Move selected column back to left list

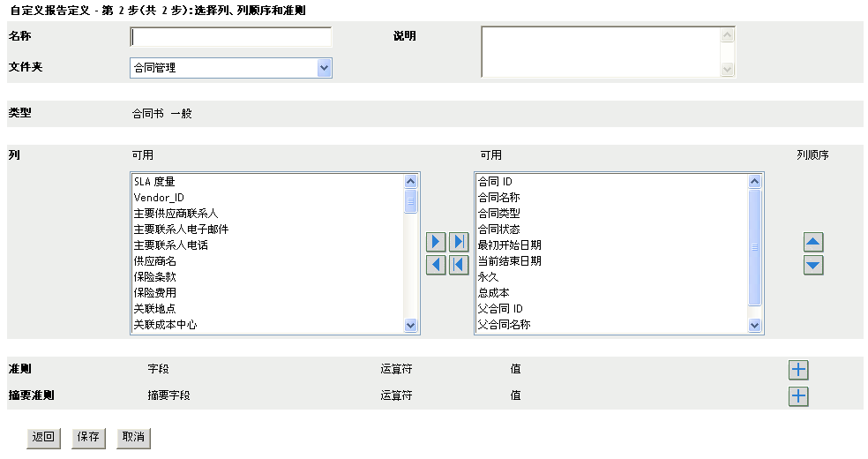[x=436, y=265]
